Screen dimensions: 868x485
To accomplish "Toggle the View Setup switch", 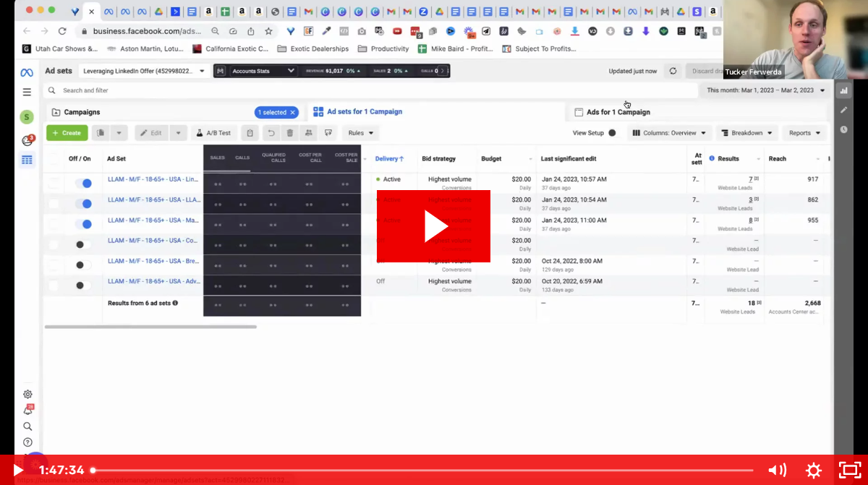I will [x=612, y=133].
